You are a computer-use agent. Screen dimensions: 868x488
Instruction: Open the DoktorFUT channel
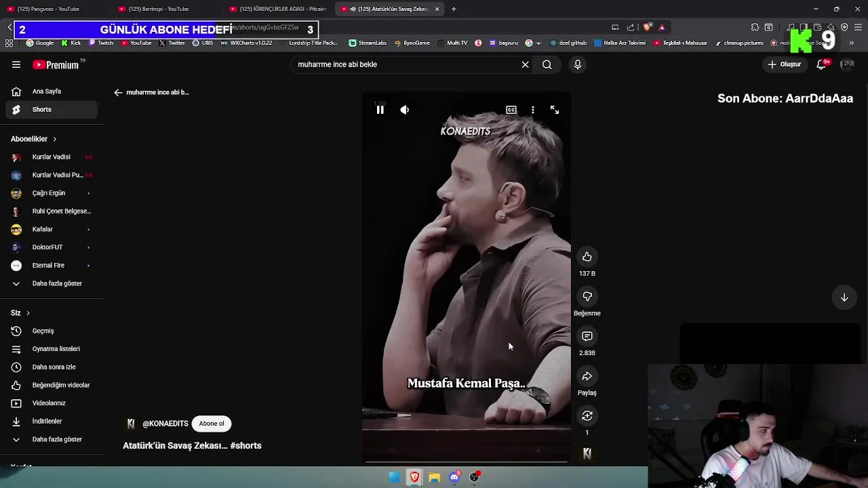tap(52, 247)
